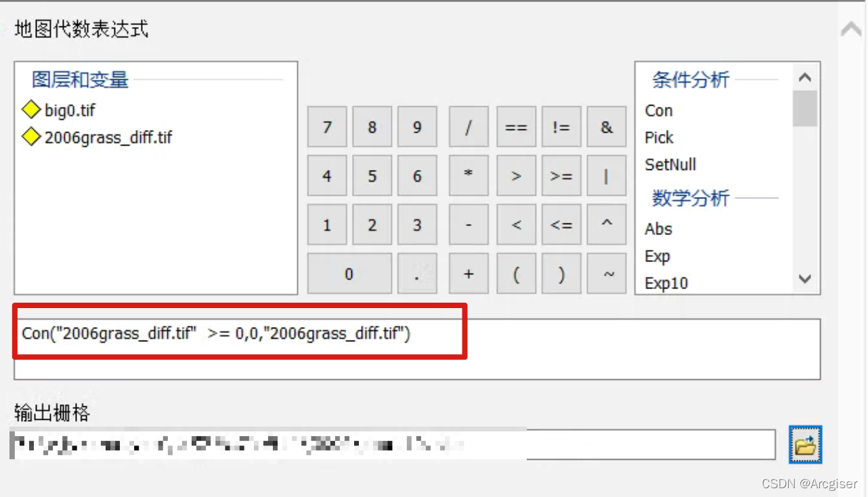
Task: Click the number 5 button
Action: (x=372, y=176)
